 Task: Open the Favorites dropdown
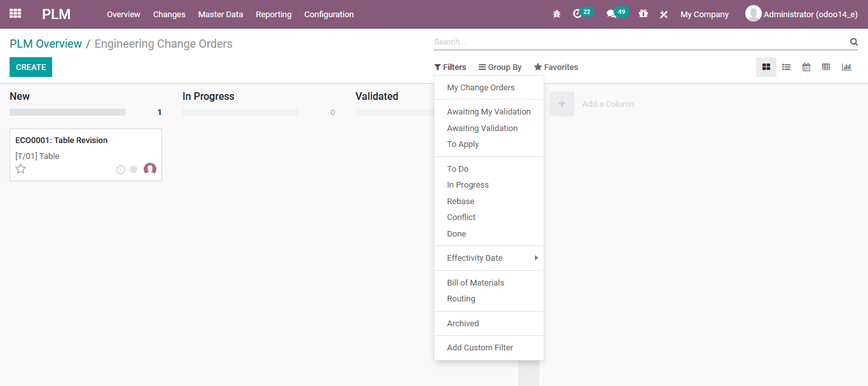pos(556,67)
